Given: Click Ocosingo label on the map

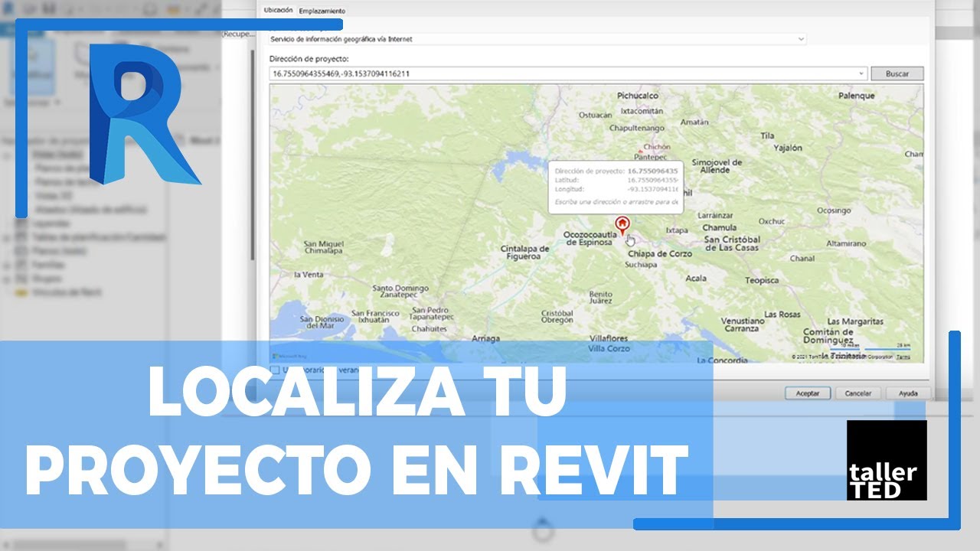Looking at the screenshot, I should [x=834, y=210].
